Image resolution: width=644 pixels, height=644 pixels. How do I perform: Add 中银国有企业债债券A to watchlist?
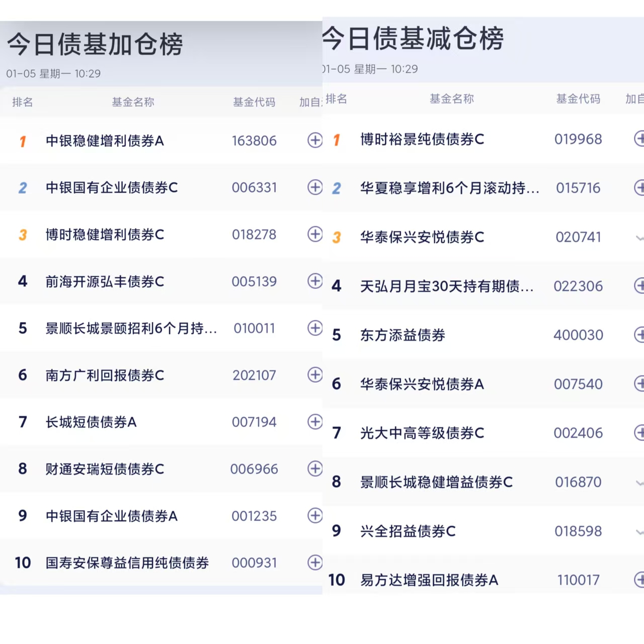[x=315, y=515]
